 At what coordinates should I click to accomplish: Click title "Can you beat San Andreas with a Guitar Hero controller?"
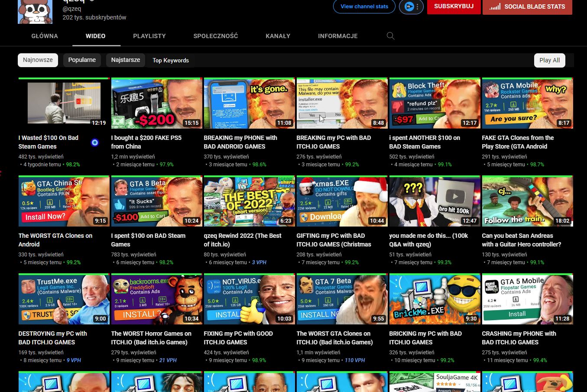tap(522, 240)
